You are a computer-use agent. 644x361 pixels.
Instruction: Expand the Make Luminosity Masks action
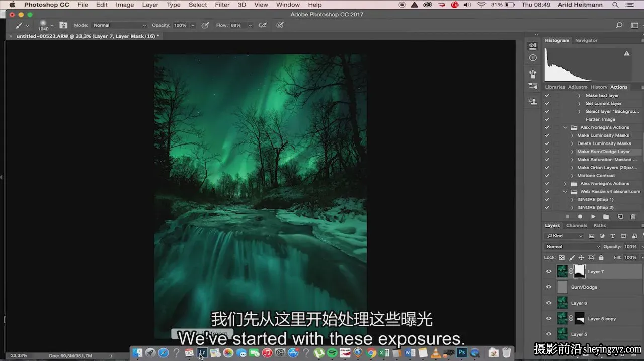[572, 135]
